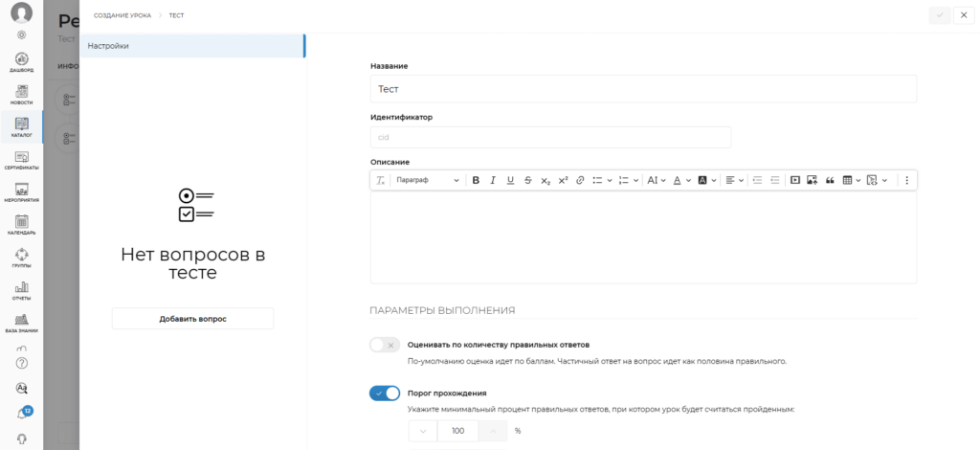This screenshot has height=450, width=980.
Task: Click the Идентификатор input field
Action: (x=550, y=138)
